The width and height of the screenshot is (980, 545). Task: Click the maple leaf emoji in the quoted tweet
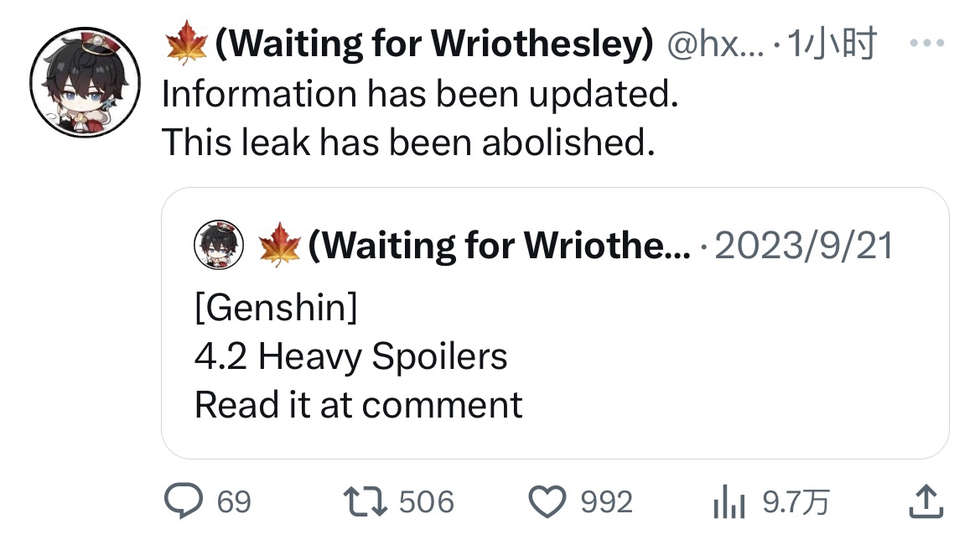pos(279,244)
